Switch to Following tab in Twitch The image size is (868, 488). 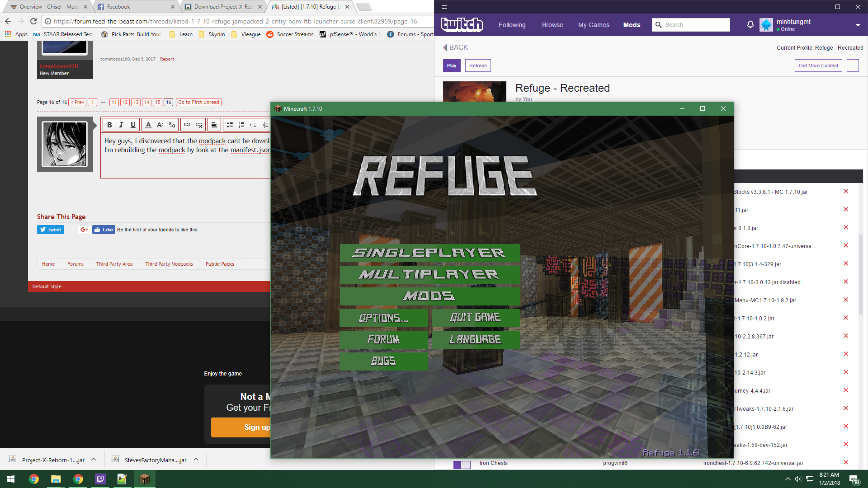pyautogui.click(x=512, y=25)
